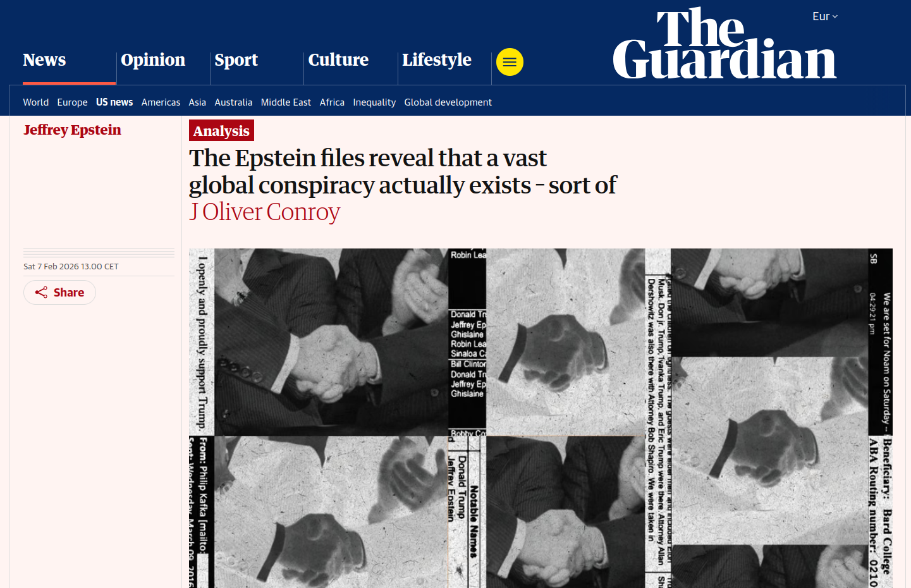911x588 pixels.
Task: Open the yellow hamburger menu button
Action: (510, 62)
